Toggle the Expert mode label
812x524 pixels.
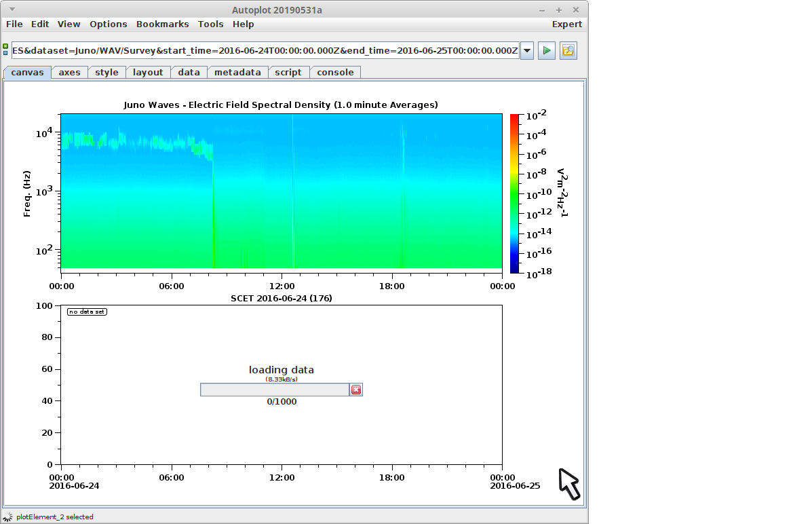(566, 24)
